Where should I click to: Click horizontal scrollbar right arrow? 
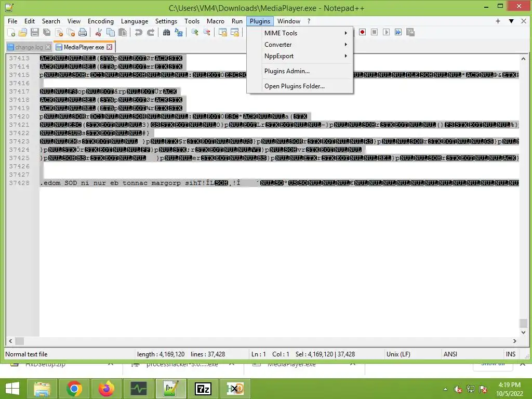pos(515,341)
